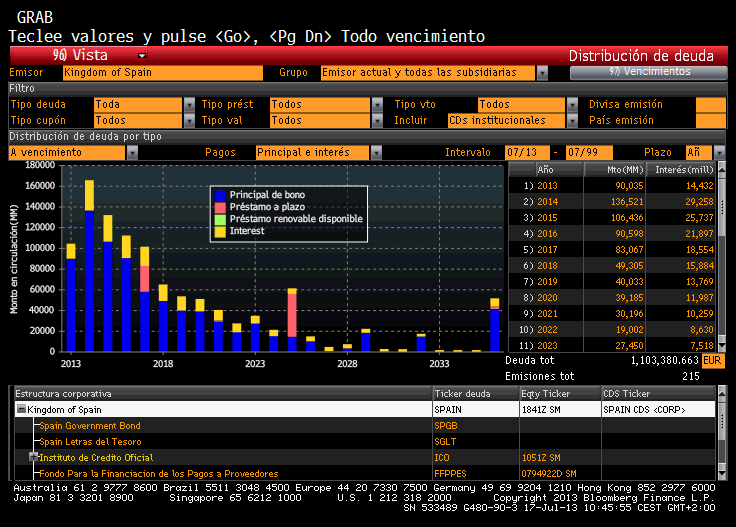The image size is (736, 527).
Task: Open the Tipo prést dropdown arrow
Action: point(377,105)
